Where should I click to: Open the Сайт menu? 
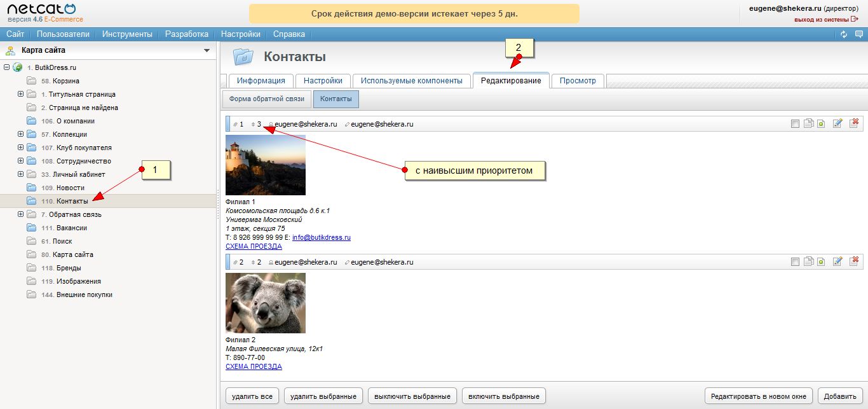point(15,34)
